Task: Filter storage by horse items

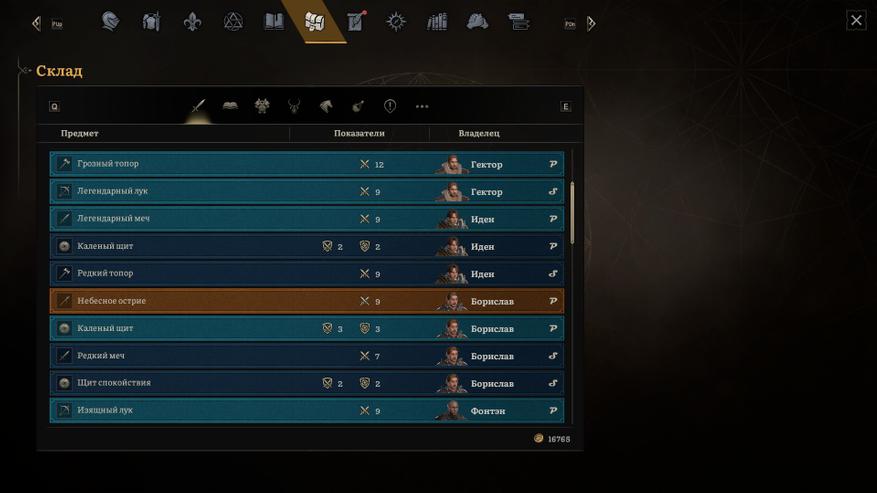Action: click(326, 106)
